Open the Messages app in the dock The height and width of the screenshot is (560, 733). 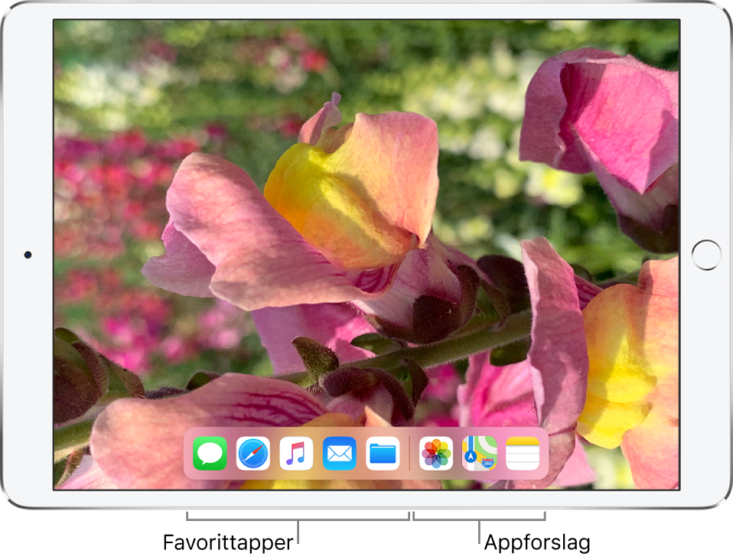(x=210, y=454)
